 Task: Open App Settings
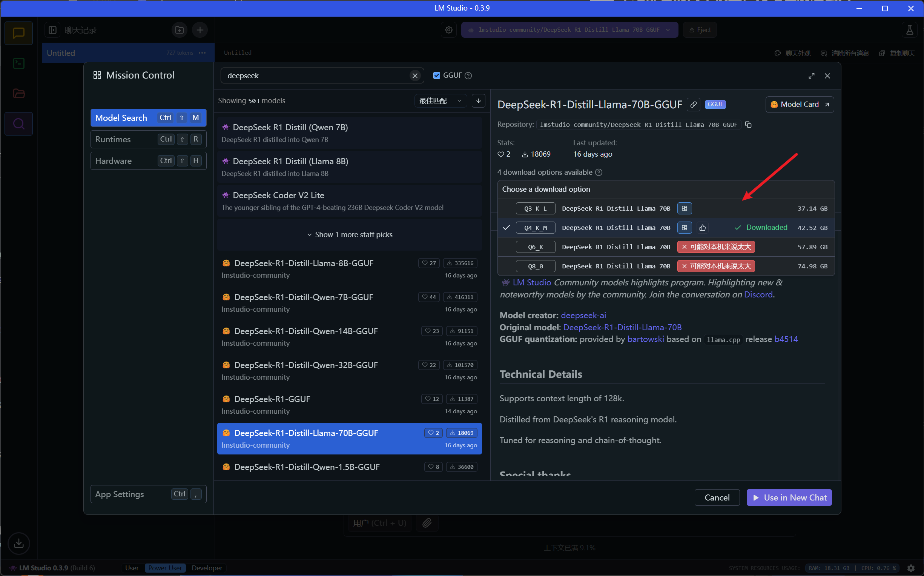click(149, 494)
